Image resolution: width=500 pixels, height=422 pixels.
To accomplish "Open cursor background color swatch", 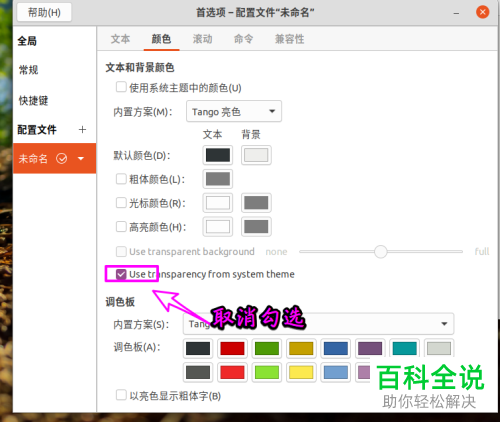I will (x=256, y=203).
